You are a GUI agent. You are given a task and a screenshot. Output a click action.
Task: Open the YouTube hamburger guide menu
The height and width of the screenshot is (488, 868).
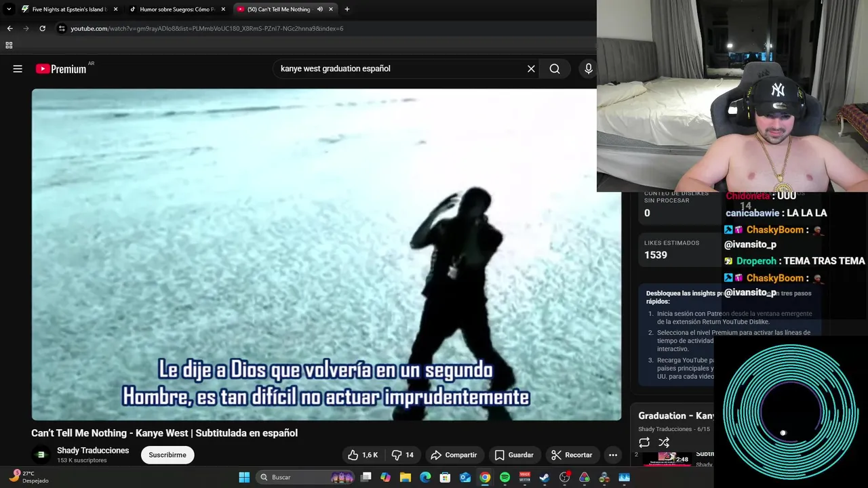coord(18,68)
